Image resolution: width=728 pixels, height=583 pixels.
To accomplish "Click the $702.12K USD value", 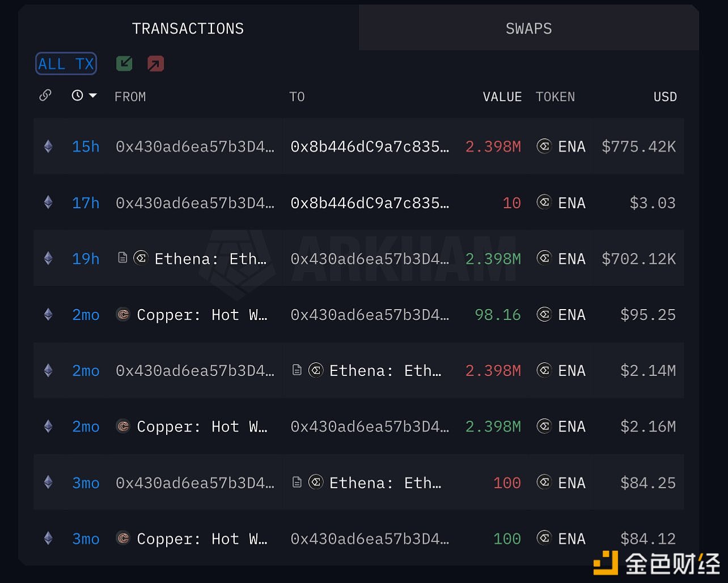I will (x=638, y=259).
